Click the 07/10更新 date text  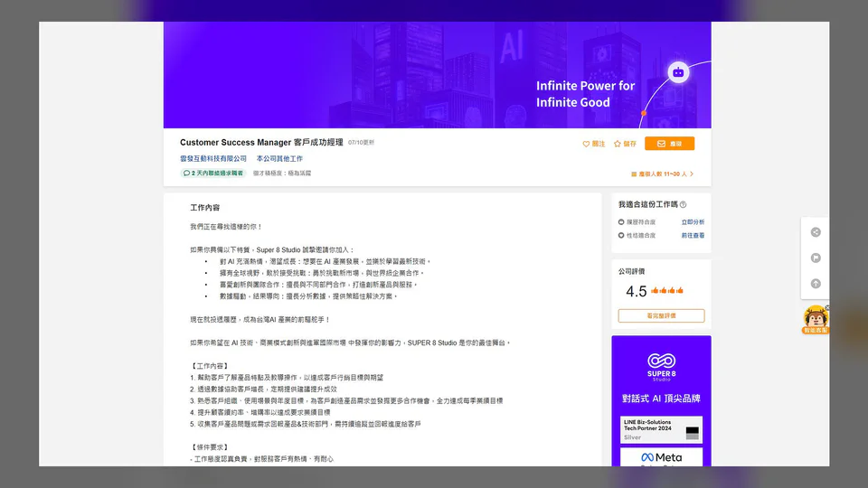(x=361, y=143)
